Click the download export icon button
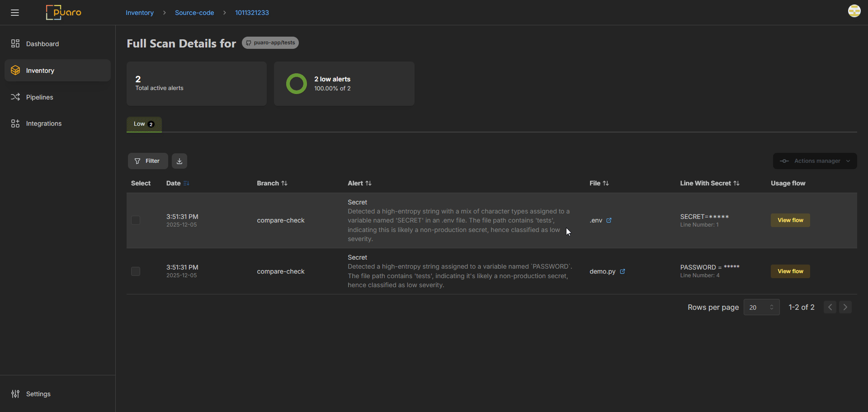Screen dimensions: 868x412 [179, 161]
